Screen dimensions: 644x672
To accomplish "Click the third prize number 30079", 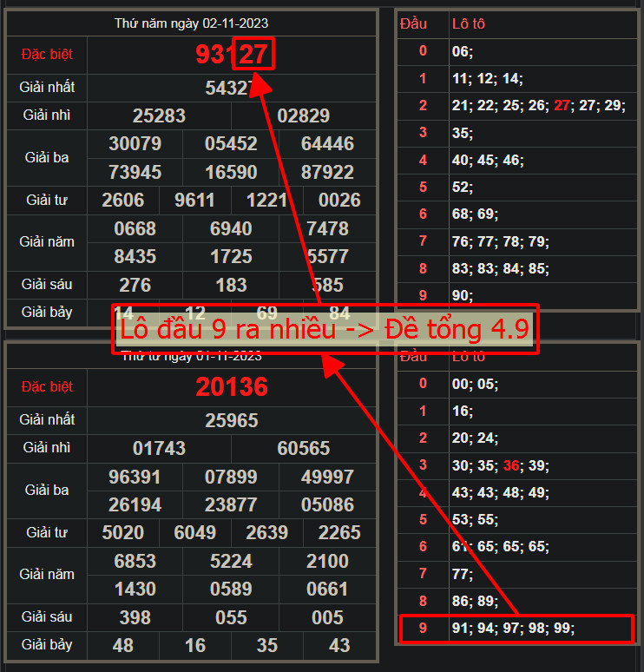I will pyautogui.click(x=135, y=143).
